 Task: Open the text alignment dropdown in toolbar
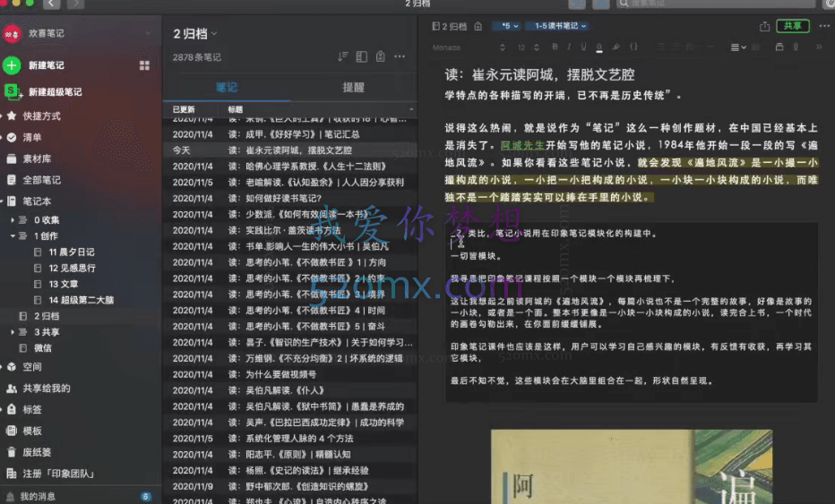tap(738, 47)
